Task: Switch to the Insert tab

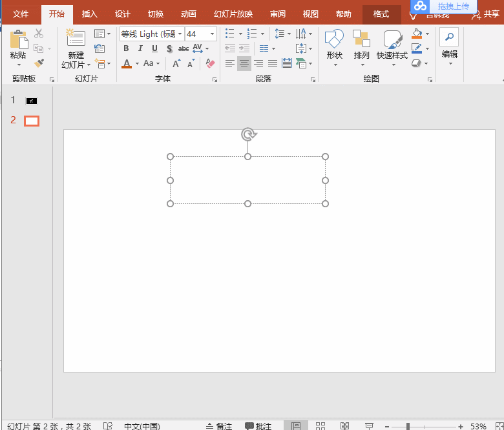Action: (89, 14)
